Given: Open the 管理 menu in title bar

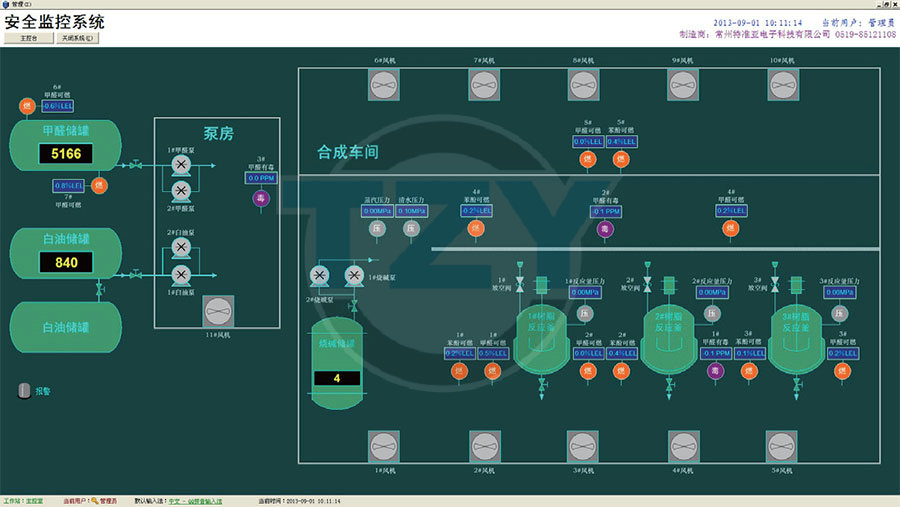Looking at the screenshot, I should [20, 5].
